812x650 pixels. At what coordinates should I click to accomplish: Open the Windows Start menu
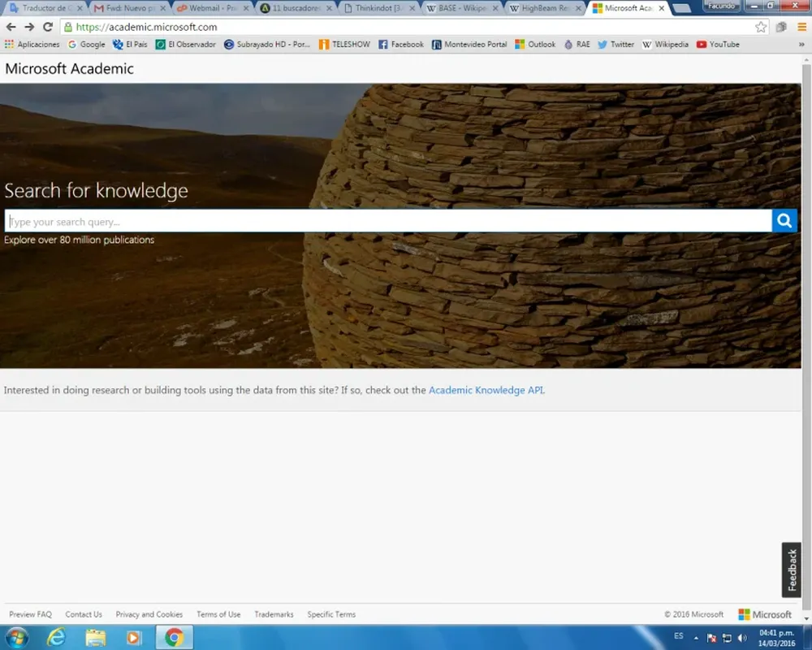16,637
